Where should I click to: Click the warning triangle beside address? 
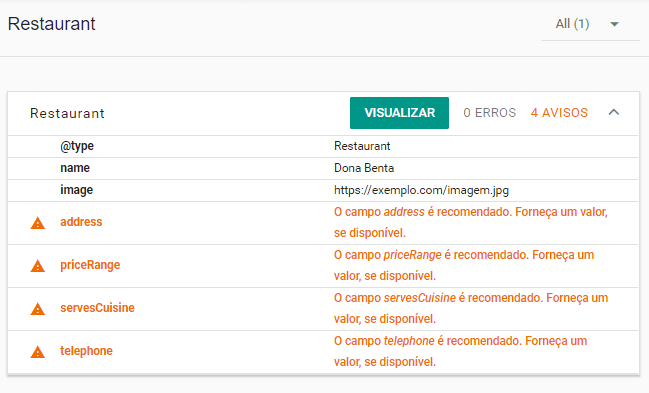click(38, 223)
